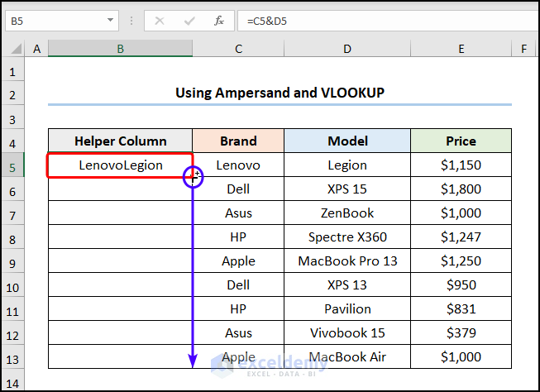Select the 'Asus' cell beside Vivobook 15
This screenshot has height=392, width=540.
click(x=238, y=332)
